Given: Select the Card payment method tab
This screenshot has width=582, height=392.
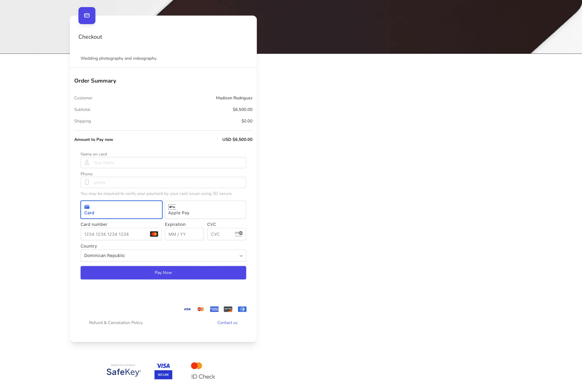Looking at the screenshot, I should point(121,210).
